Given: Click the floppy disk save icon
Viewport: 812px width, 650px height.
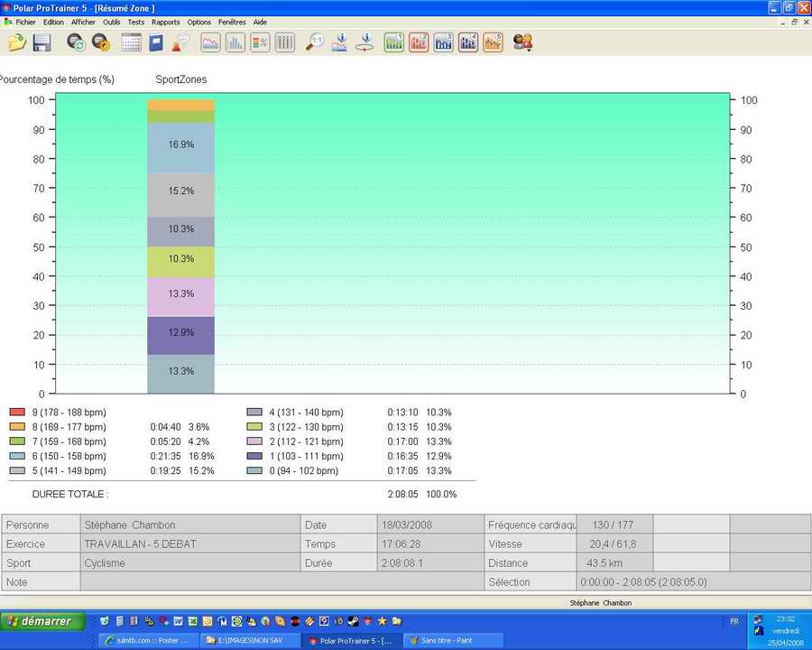Looking at the screenshot, I should 42,42.
